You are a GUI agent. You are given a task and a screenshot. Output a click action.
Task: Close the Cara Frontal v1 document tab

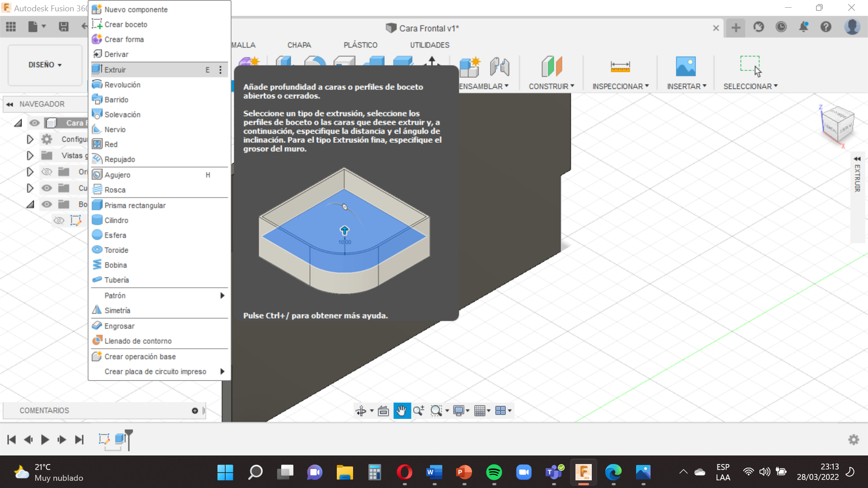[x=716, y=28]
